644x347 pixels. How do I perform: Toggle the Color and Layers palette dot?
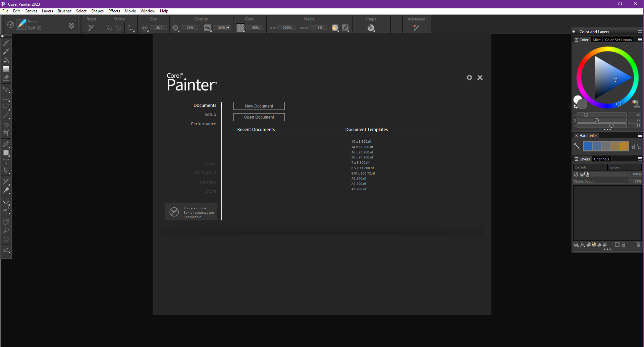point(574,31)
